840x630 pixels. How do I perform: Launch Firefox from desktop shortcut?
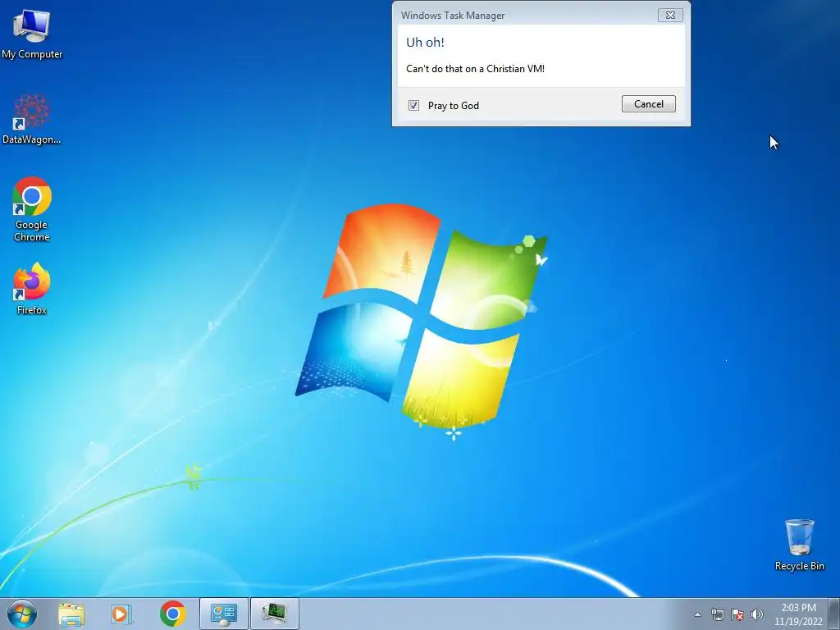[32, 288]
